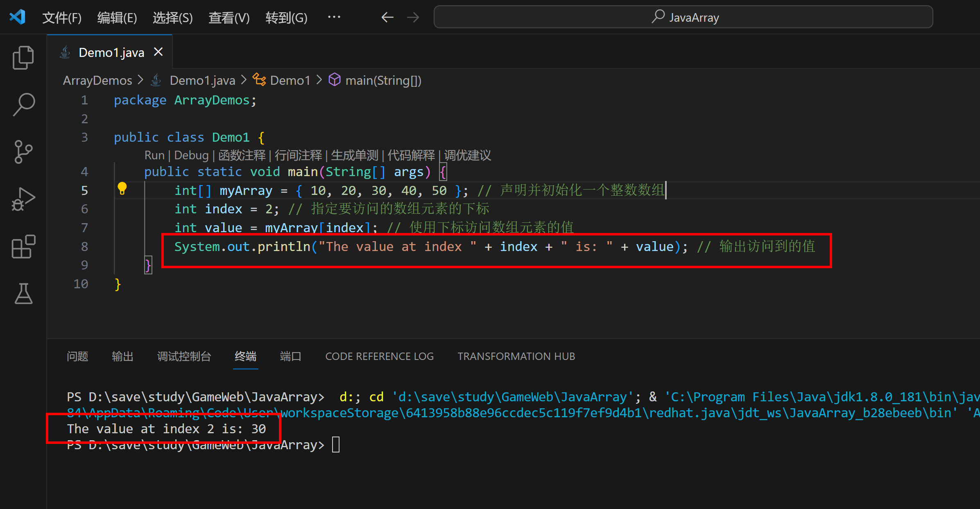
Task: Click the yellow lightbulb quick-fix icon
Action: [122, 189]
